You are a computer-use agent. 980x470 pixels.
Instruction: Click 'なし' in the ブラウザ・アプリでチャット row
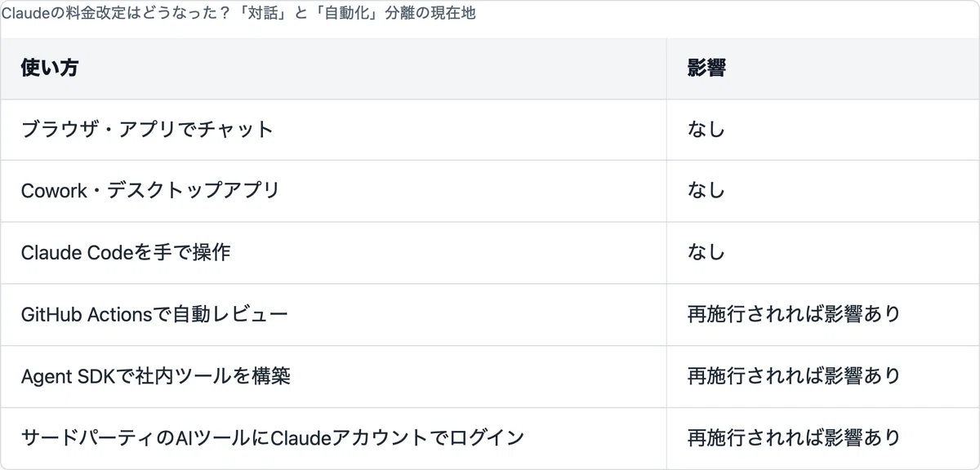706,130
